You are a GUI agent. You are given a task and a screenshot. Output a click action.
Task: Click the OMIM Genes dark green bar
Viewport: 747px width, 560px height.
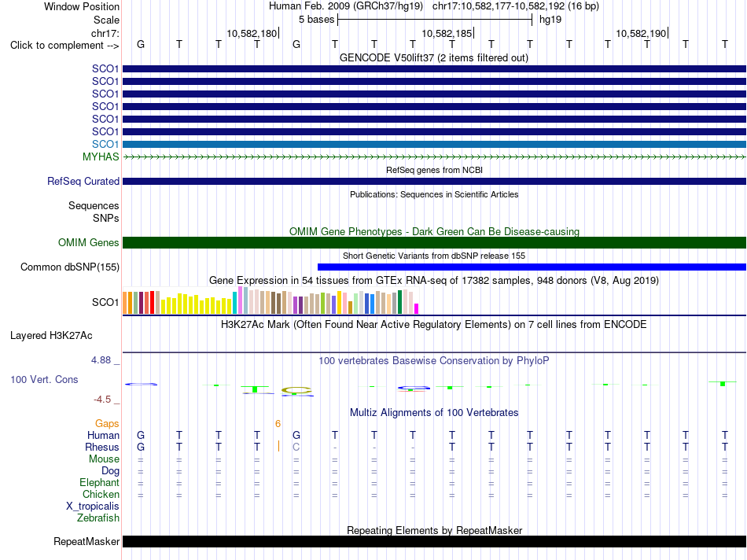coord(434,242)
